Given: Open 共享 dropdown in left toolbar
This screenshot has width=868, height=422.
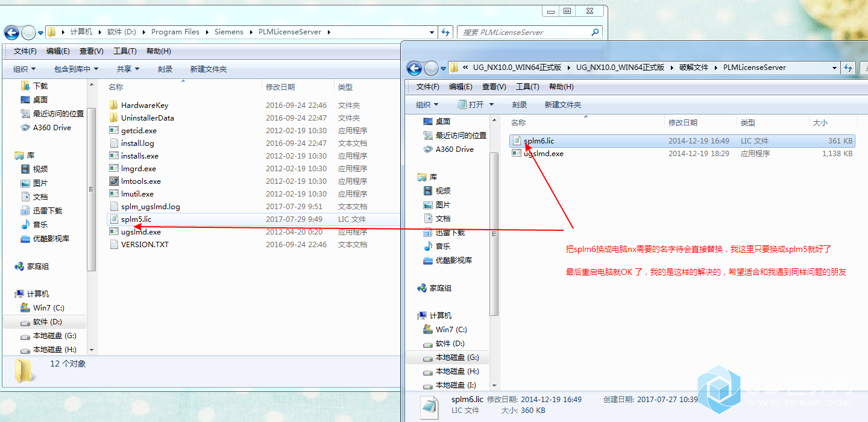Looking at the screenshot, I should (128, 69).
